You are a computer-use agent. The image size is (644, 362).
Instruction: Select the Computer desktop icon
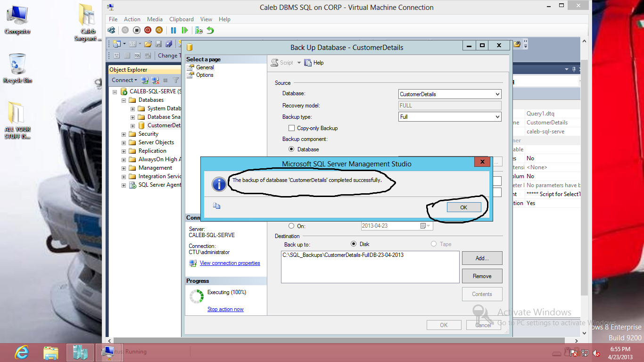point(17,20)
